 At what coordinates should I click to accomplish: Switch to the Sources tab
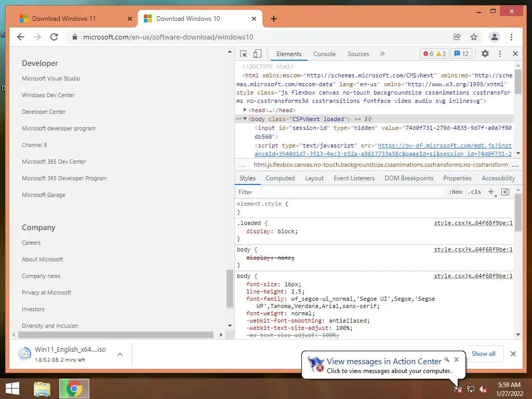[x=358, y=54]
